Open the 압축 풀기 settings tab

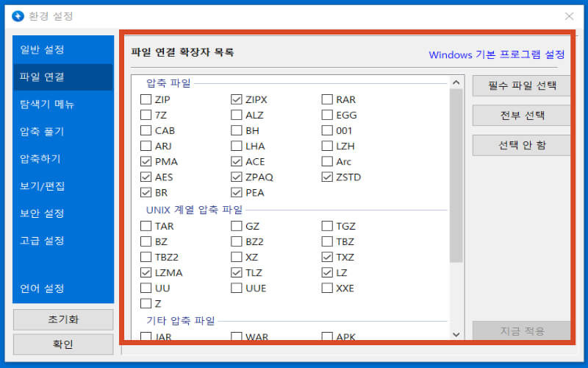pyautogui.click(x=63, y=132)
